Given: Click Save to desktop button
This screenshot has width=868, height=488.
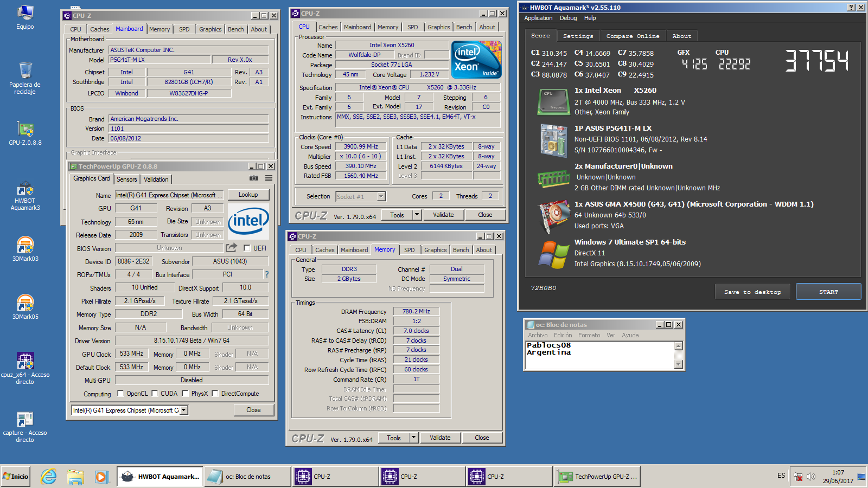Looking at the screenshot, I should [x=752, y=292].
